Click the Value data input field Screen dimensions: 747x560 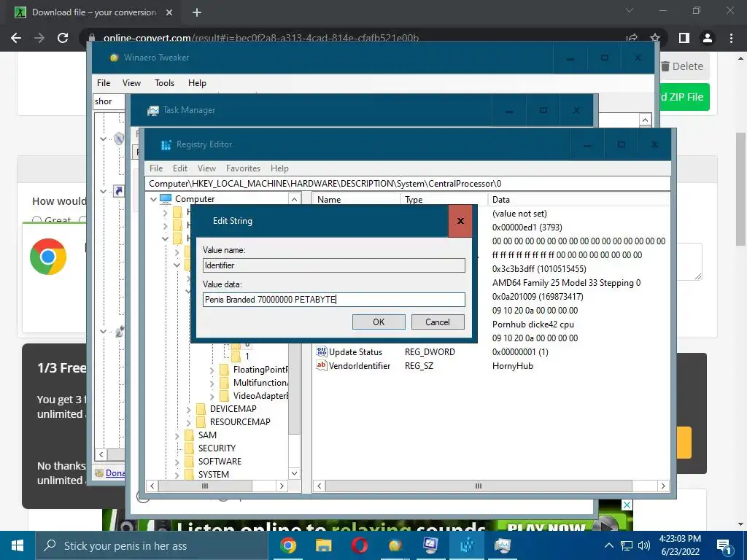coord(333,300)
